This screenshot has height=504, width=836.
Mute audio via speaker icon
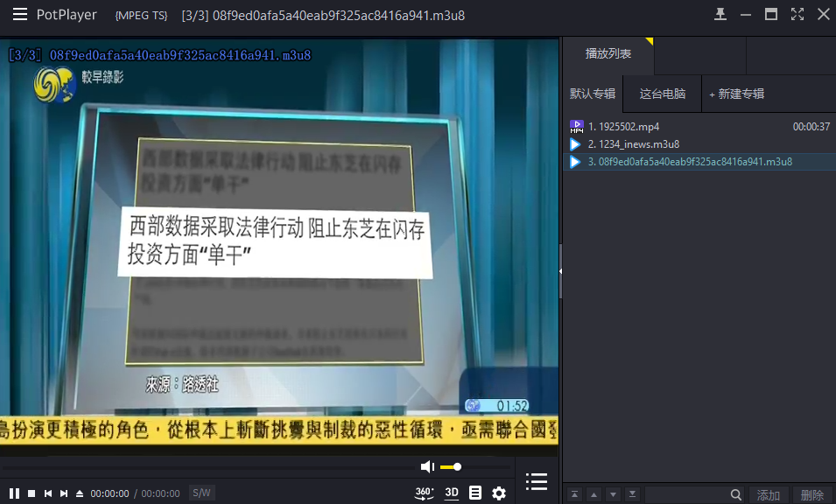pyautogui.click(x=427, y=467)
